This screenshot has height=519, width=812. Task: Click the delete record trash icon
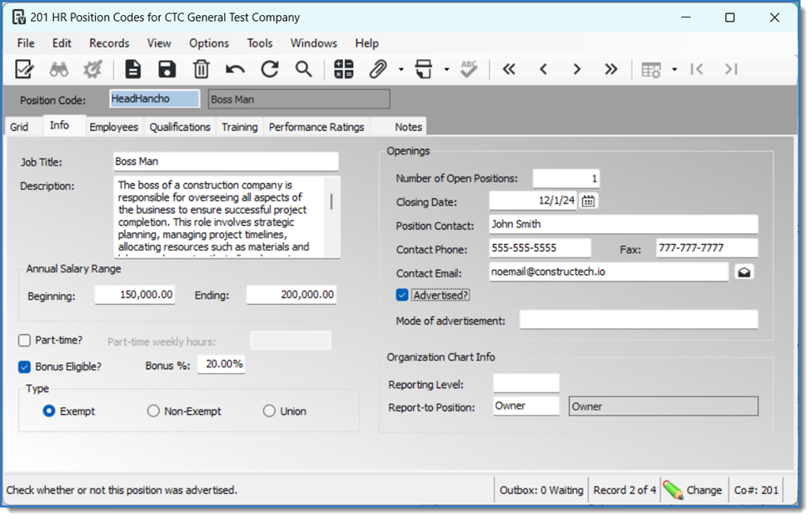coord(201,69)
